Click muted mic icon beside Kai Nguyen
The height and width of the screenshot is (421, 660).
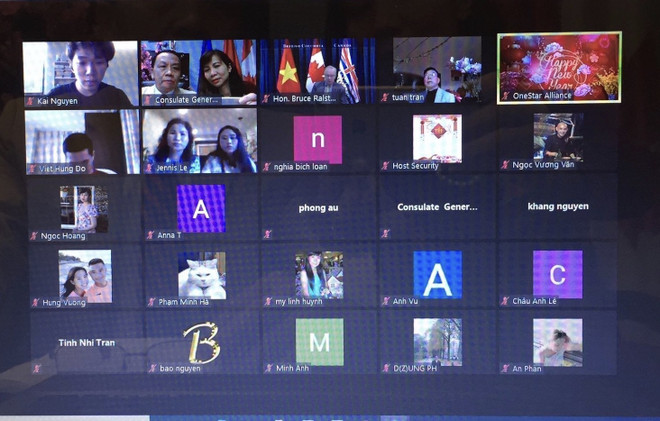click(x=32, y=101)
